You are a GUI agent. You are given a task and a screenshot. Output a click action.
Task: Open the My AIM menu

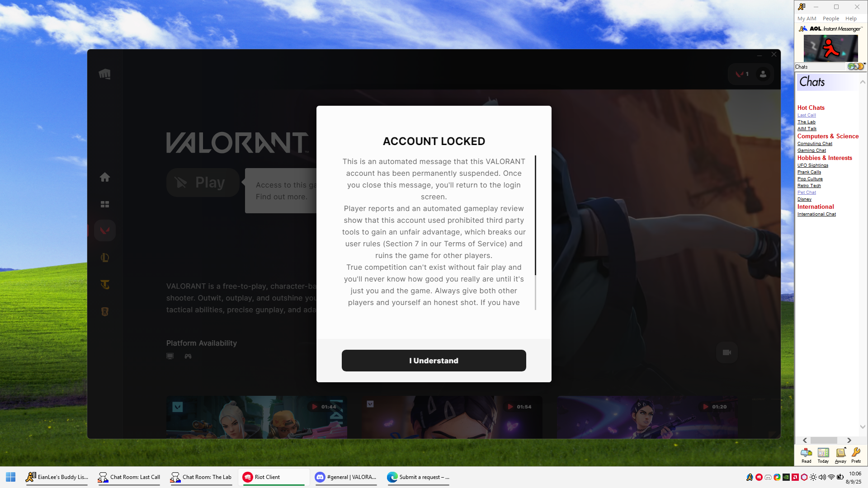[x=807, y=19]
